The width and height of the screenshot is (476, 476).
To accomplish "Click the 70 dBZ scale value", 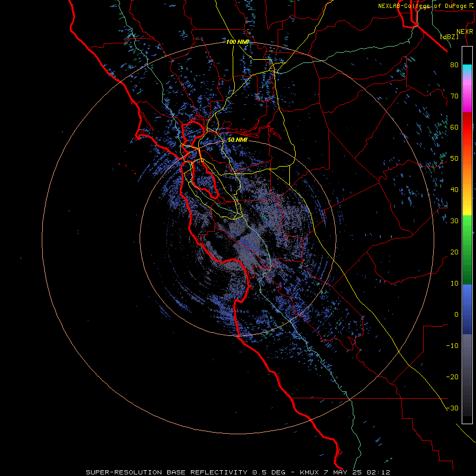I will point(454,96).
